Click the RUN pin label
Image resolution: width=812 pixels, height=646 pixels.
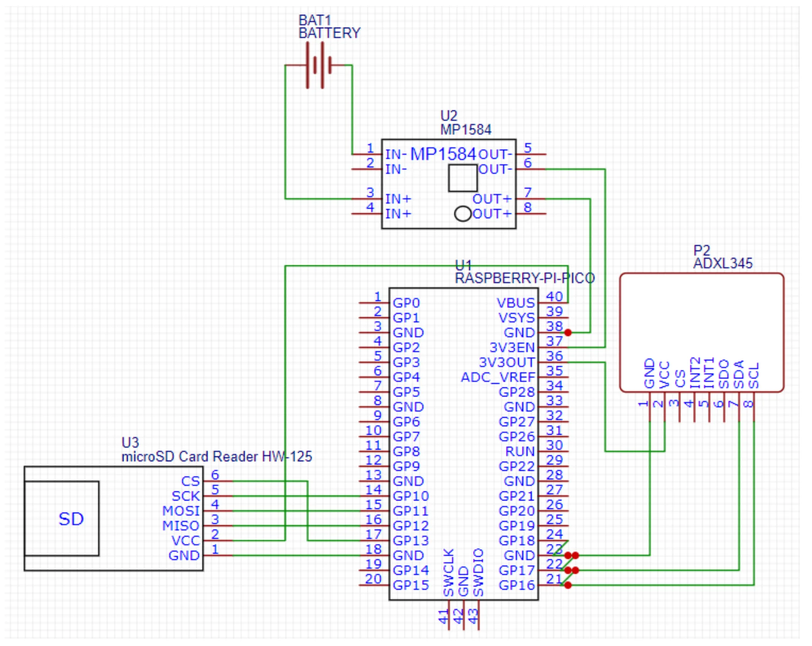click(x=520, y=451)
